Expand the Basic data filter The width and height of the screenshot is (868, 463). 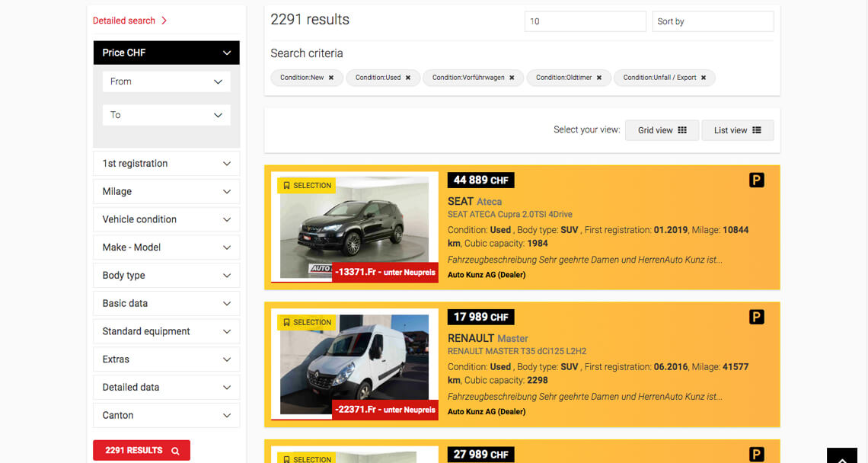coord(167,304)
